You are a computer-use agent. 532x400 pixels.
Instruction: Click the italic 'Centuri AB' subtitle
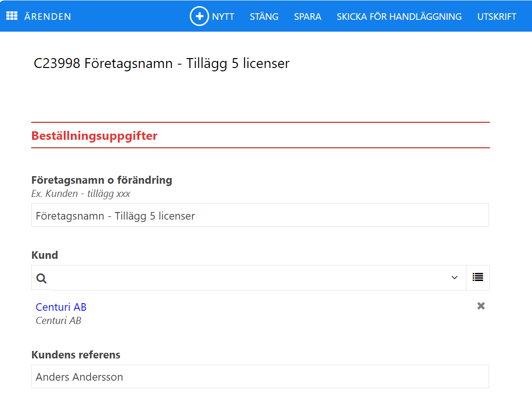tap(59, 321)
